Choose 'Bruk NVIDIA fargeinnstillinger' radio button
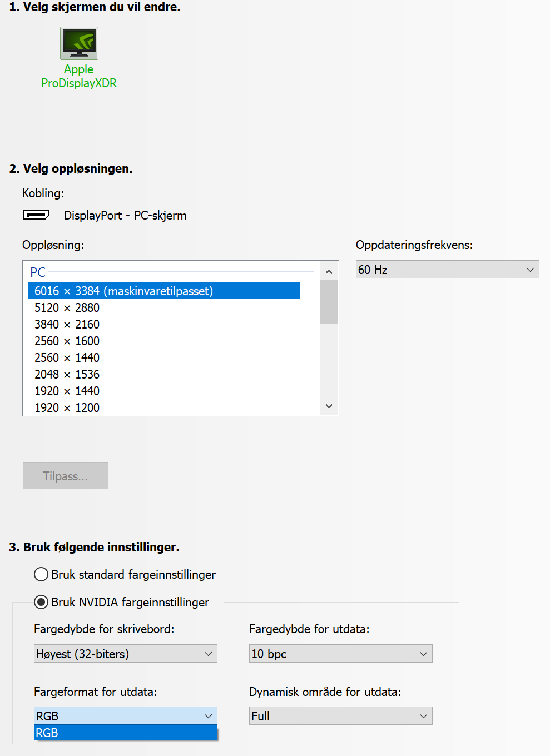 [x=41, y=602]
